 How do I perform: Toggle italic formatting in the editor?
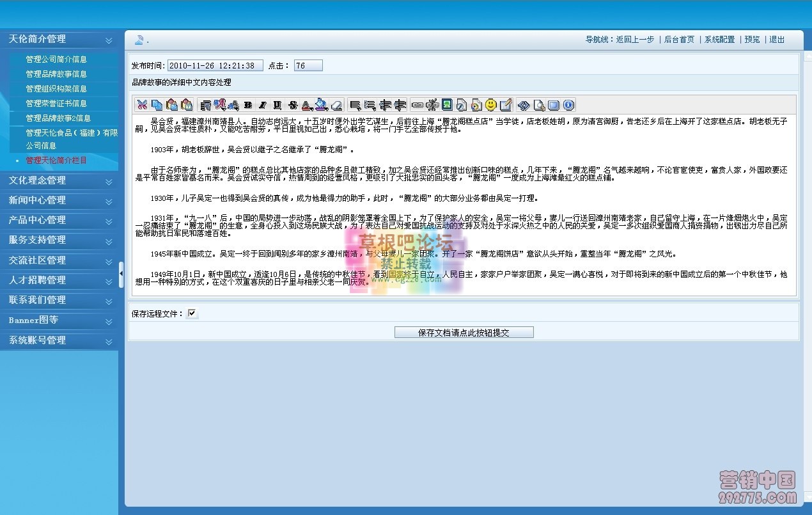click(x=262, y=105)
